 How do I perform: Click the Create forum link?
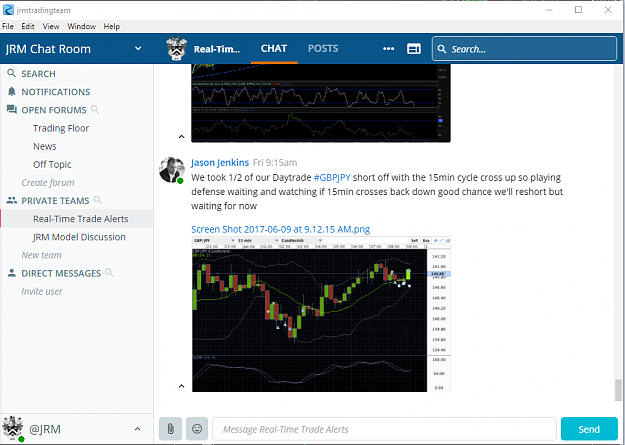click(x=48, y=183)
